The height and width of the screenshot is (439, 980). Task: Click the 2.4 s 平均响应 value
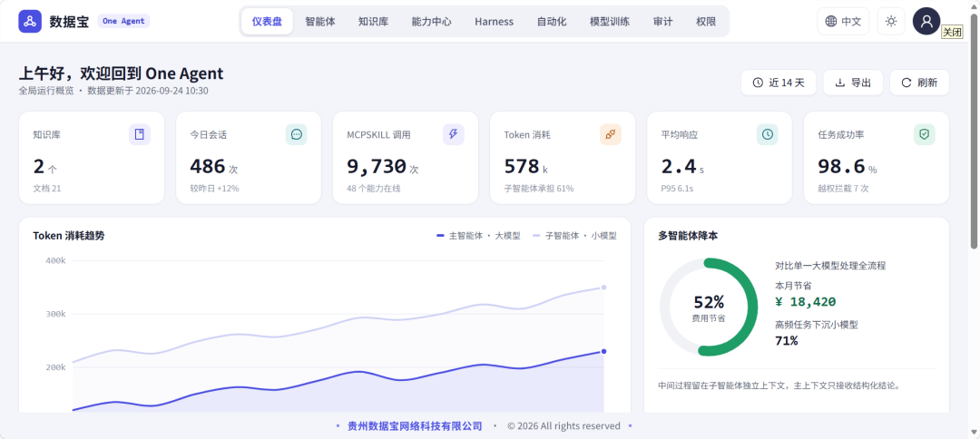tap(679, 167)
